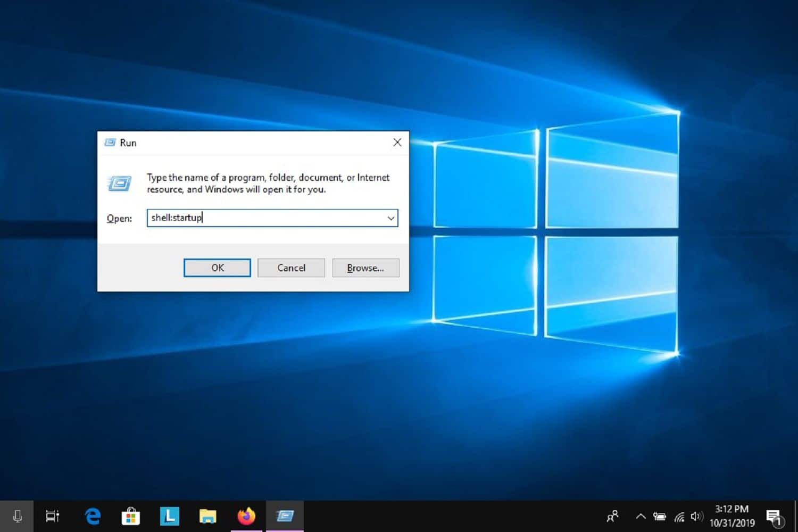This screenshot has width=798, height=532.
Task: Open the Microsoft Store taskbar icon
Action: 131,516
